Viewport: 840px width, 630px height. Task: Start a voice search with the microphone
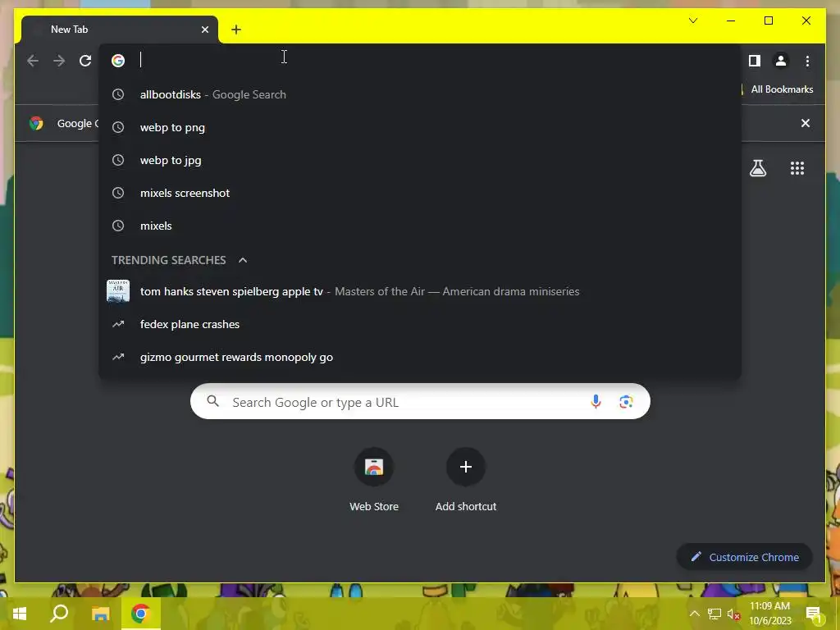click(x=596, y=401)
